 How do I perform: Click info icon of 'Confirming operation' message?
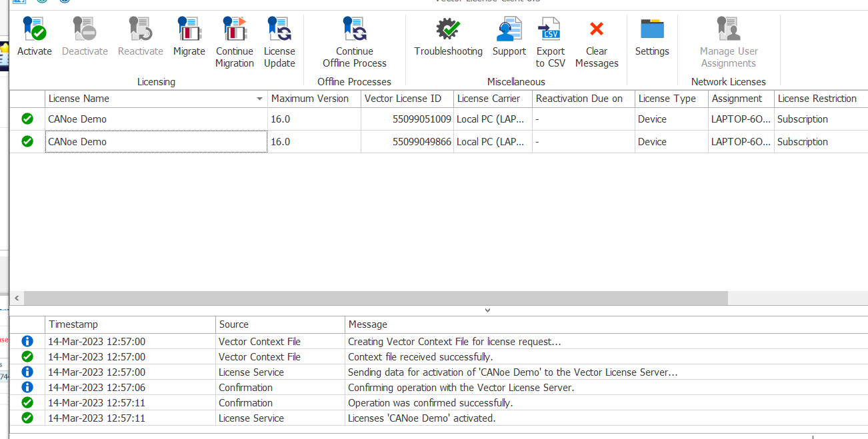click(27, 387)
